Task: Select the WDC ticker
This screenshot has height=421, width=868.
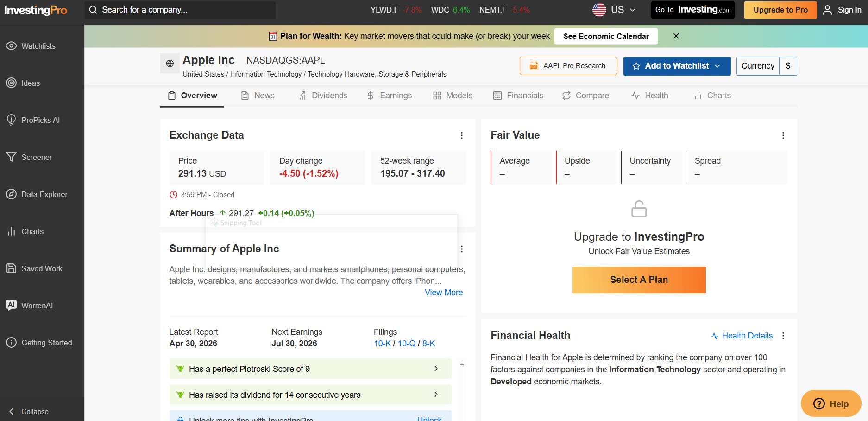Action: point(450,10)
